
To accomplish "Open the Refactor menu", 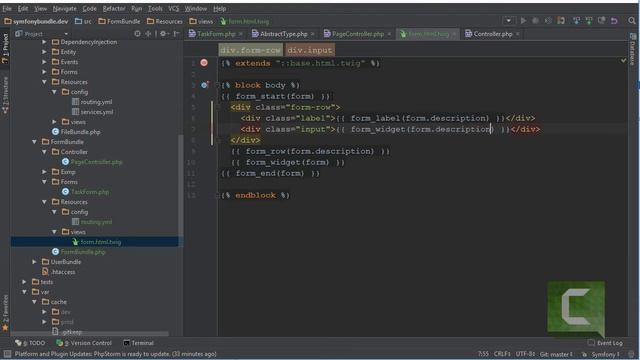I will click(114, 8).
